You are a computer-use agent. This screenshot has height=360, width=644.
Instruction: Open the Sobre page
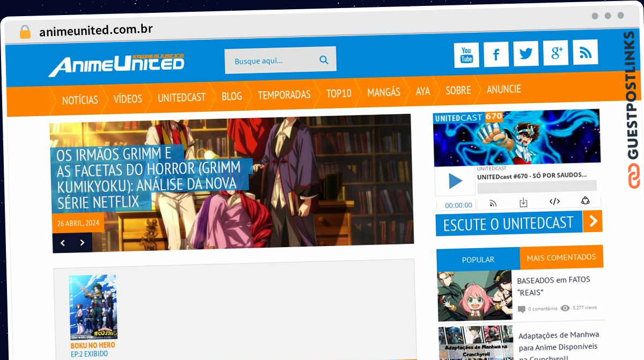(458, 90)
